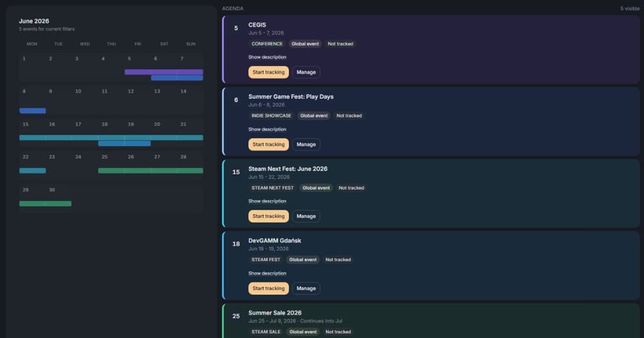Click the blue bar under June 18-19
This screenshot has width=644, height=338.
124,144
